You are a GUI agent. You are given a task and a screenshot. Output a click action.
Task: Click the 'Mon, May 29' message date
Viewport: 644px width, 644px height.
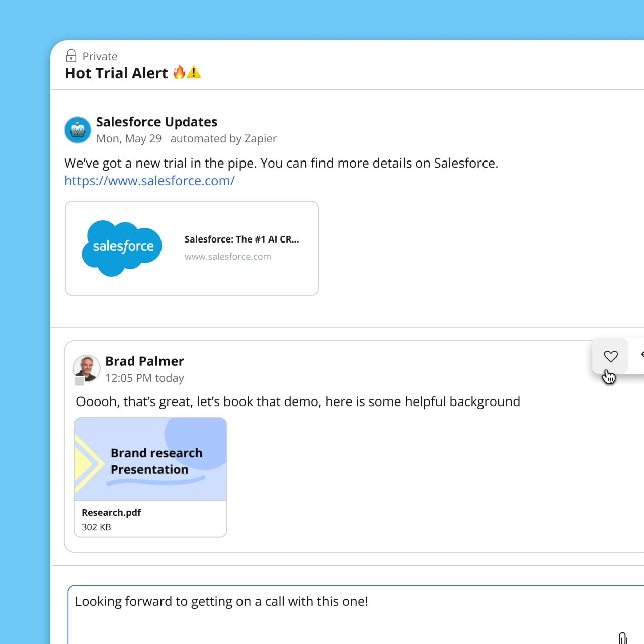pyautogui.click(x=129, y=138)
